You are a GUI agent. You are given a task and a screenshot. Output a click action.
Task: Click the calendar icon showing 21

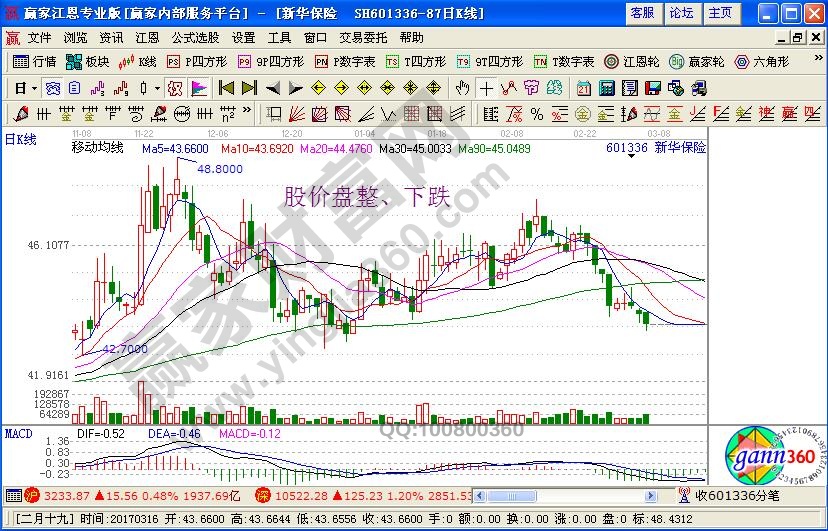click(x=583, y=88)
